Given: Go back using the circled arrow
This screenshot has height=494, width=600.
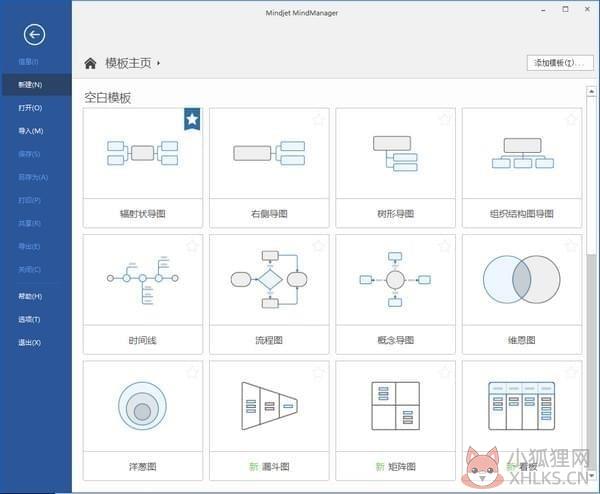Looking at the screenshot, I should coord(34,35).
